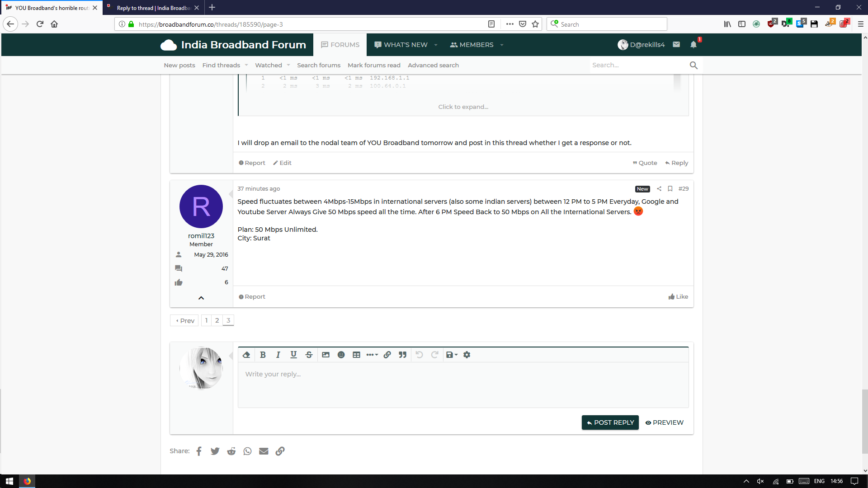Bookmark this page with star icon
This screenshot has width=868, height=488.
pyautogui.click(x=535, y=24)
